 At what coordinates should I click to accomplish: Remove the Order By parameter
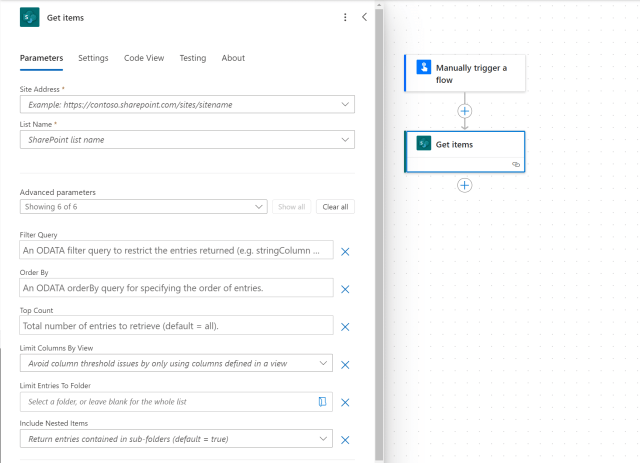[x=345, y=289]
